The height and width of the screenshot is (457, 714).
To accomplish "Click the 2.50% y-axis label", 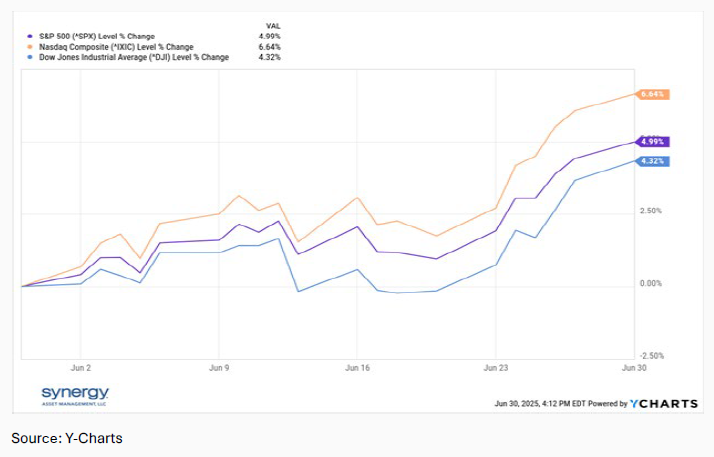I will (651, 211).
